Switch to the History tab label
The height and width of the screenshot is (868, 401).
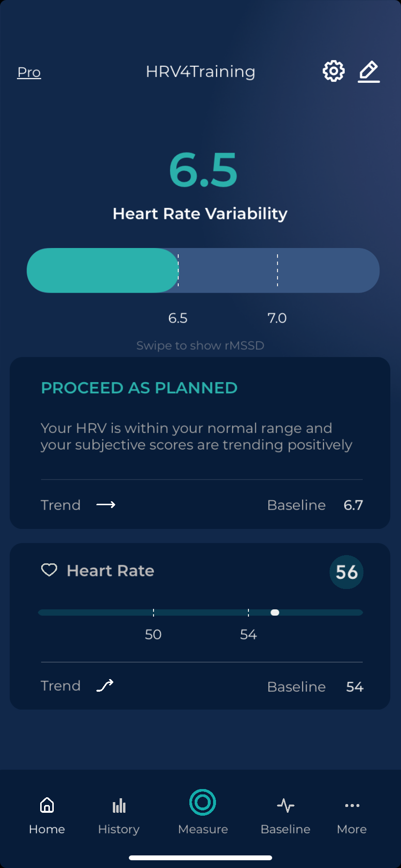pos(119,829)
